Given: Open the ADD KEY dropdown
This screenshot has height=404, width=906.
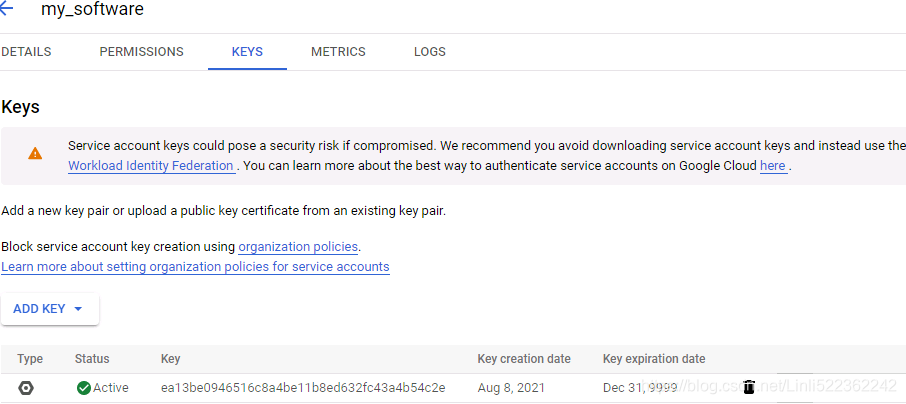Looking at the screenshot, I should click(x=50, y=309).
